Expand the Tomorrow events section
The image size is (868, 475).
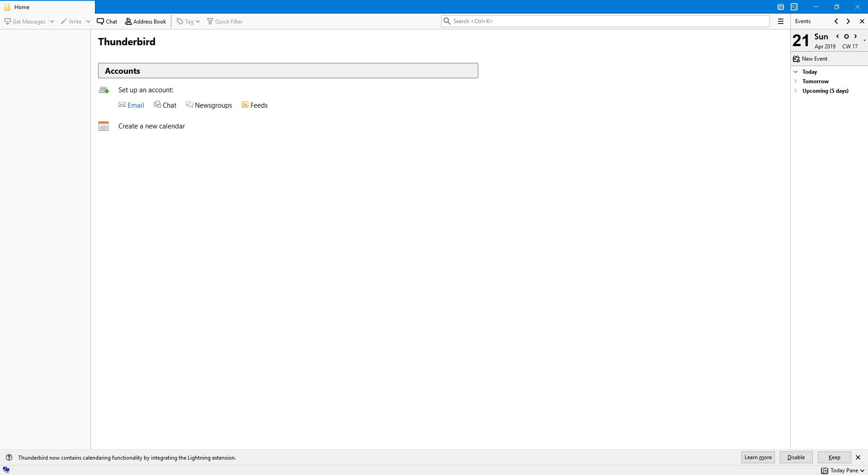(x=796, y=81)
